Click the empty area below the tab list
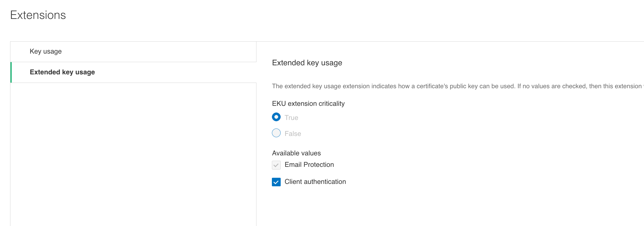Screen dimensions: 644x226 pos(133,155)
